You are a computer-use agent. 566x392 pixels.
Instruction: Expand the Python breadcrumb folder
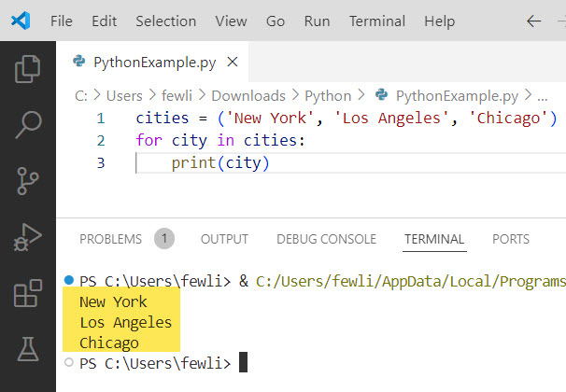pos(328,96)
